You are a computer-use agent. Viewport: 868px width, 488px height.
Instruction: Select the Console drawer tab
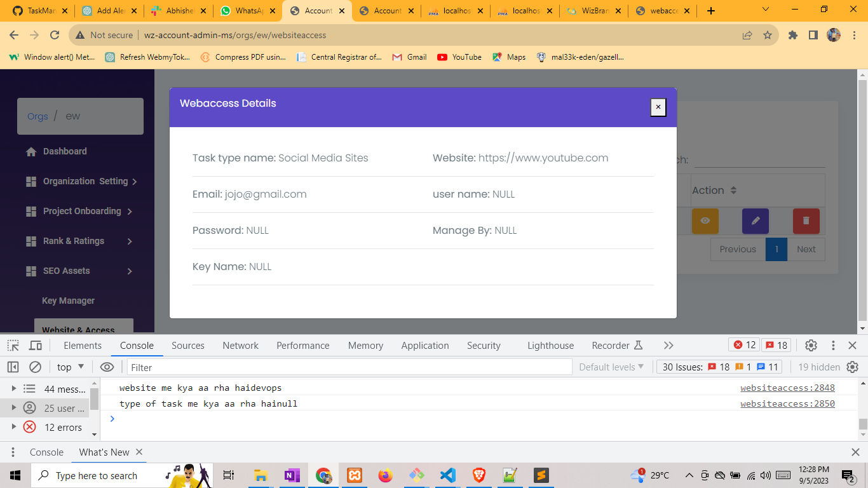[46, 452]
